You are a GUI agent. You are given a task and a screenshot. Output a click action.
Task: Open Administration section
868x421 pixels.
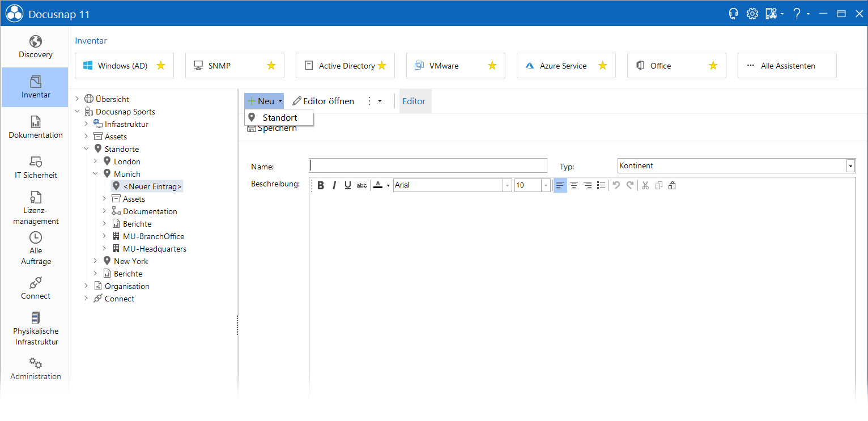tap(35, 369)
